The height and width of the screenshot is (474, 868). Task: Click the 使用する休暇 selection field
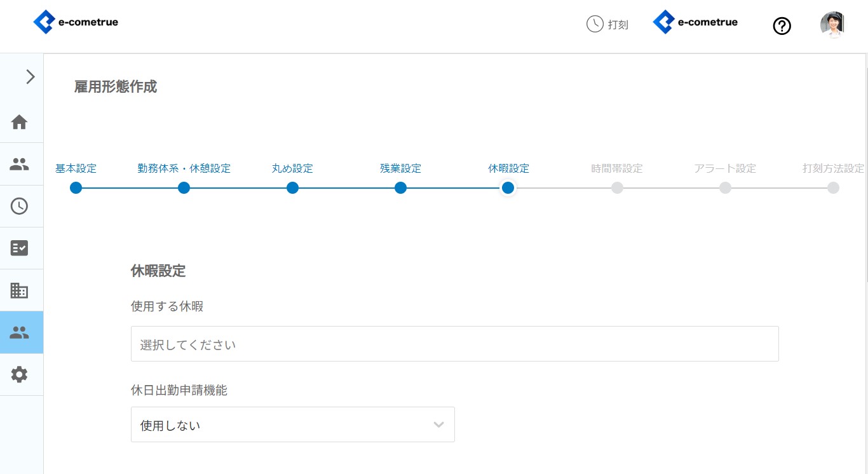[454, 344]
